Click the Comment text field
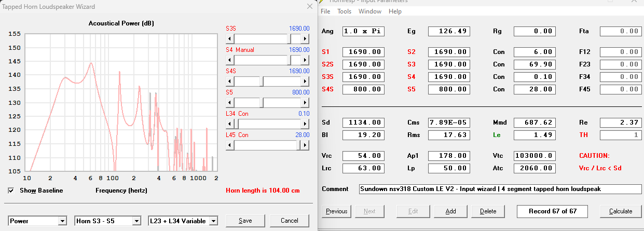The height and width of the screenshot is (231, 644). coord(500,189)
